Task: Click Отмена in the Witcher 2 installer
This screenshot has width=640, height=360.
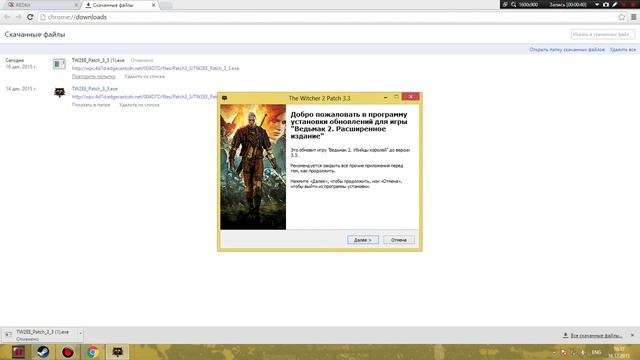Action: tap(399, 240)
